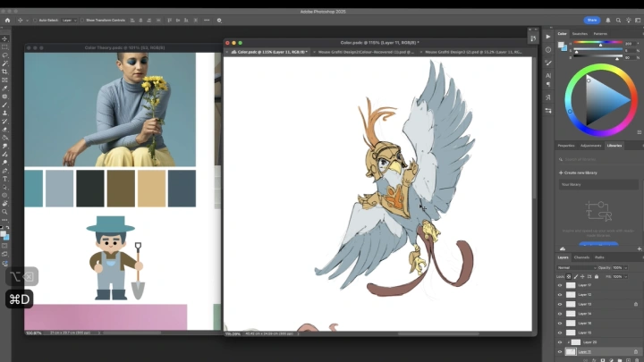Image resolution: width=644 pixels, height=362 pixels.
Task: Toggle the lock all padlock button
Action: pyautogui.click(x=597, y=276)
